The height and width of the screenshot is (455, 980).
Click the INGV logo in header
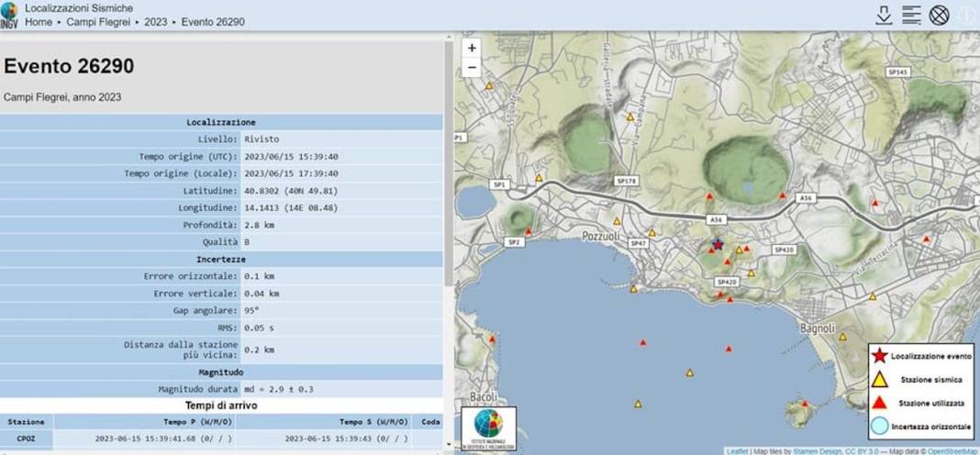[x=10, y=16]
